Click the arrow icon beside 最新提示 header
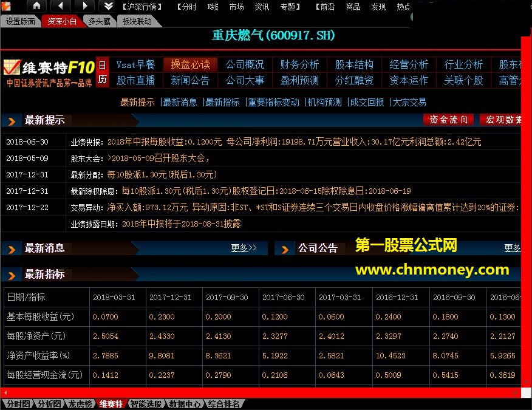Viewport: 532px width, 410px height. 12,121
